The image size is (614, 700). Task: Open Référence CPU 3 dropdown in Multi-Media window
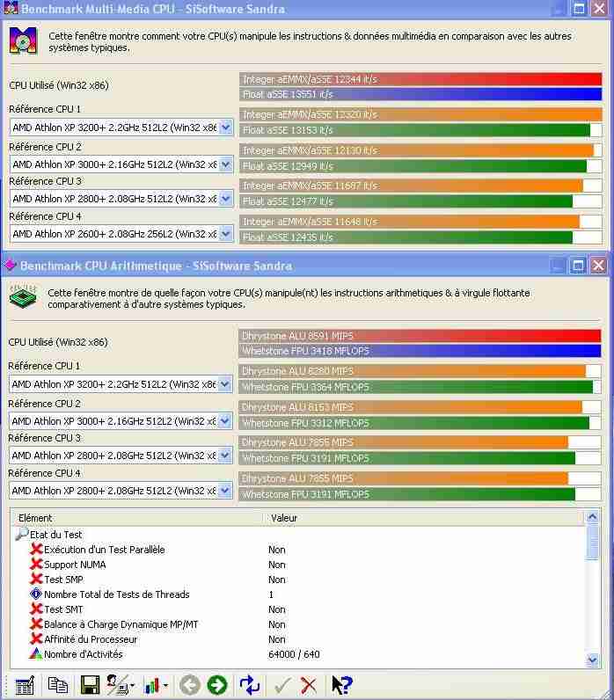[226, 199]
